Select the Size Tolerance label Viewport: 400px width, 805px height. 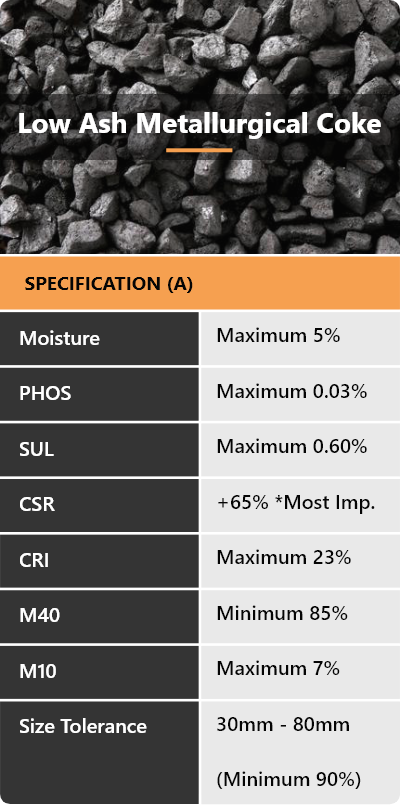[83, 726]
